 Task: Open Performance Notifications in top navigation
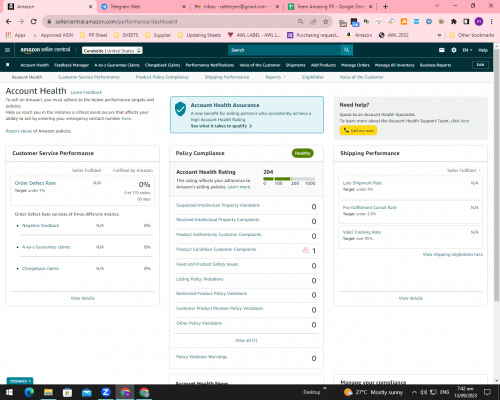click(x=210, y=65)
